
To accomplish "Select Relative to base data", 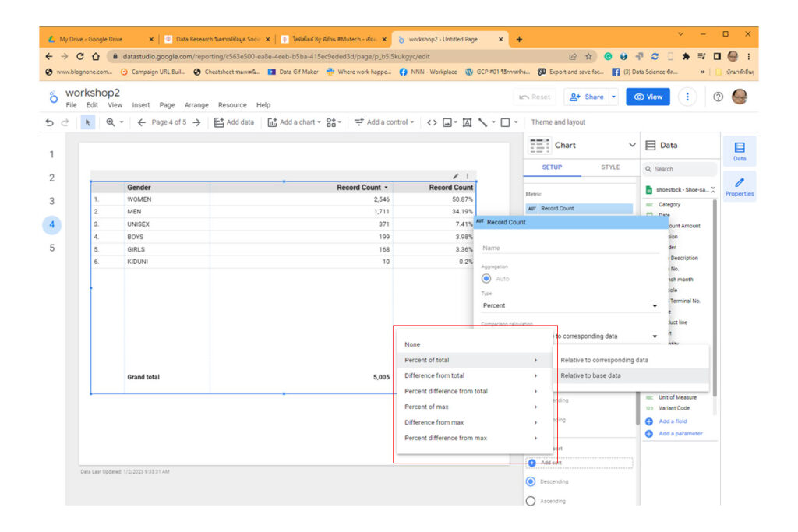I will click(631, 376).
